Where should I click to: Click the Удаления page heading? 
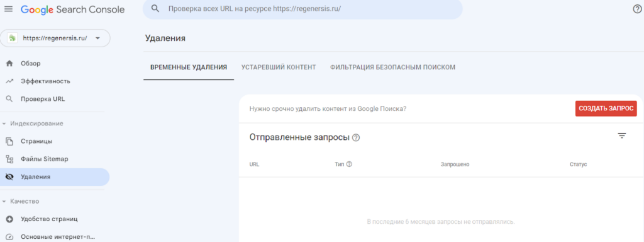(165, 38)
